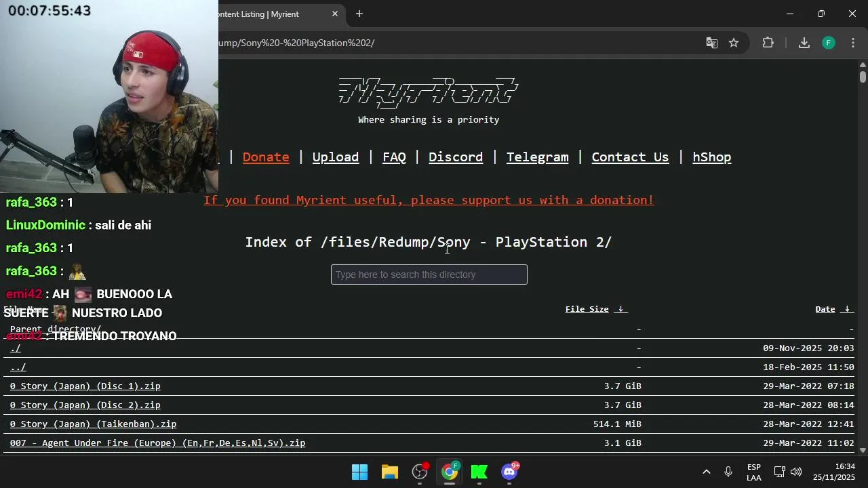Click the webcam overlay of the streamer
Image resolution: width=868 pixels, height=488 pixels.
109,96
